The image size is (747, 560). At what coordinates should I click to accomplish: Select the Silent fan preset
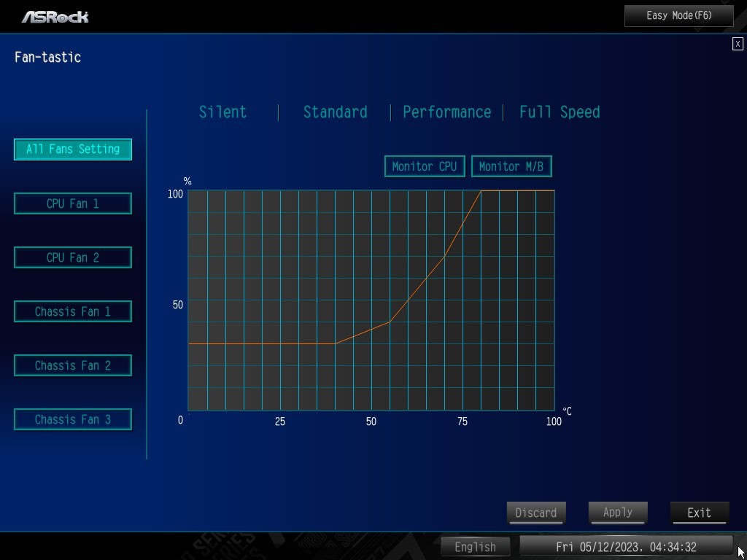pos(223,112)
